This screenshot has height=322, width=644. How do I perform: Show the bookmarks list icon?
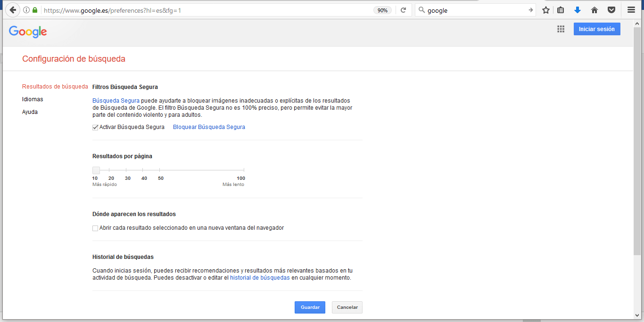pos(561,10)
